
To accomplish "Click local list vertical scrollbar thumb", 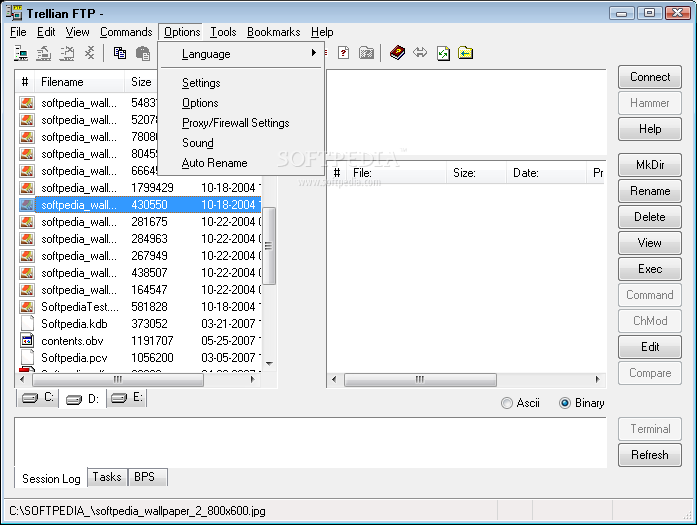I will coord(268,246).
